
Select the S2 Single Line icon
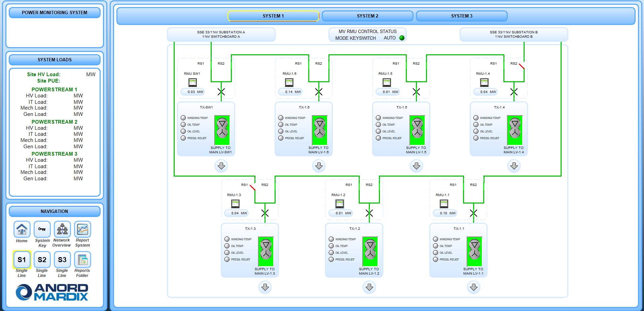pyautogui.click(x=42, y=260)
